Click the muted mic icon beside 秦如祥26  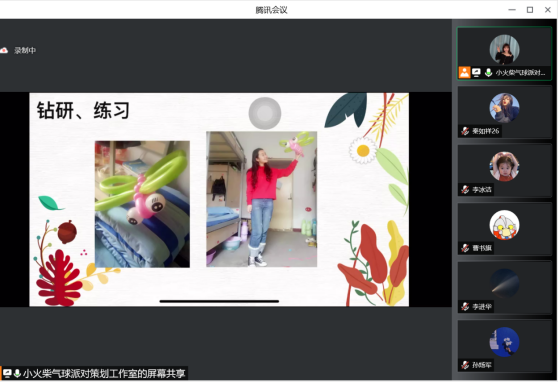(x=465, y=131)
